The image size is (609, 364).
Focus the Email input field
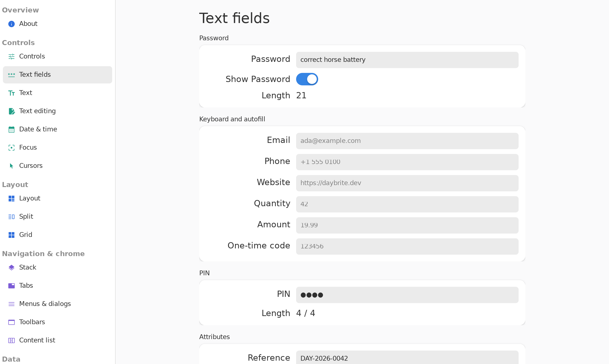(x=407, y=141)
